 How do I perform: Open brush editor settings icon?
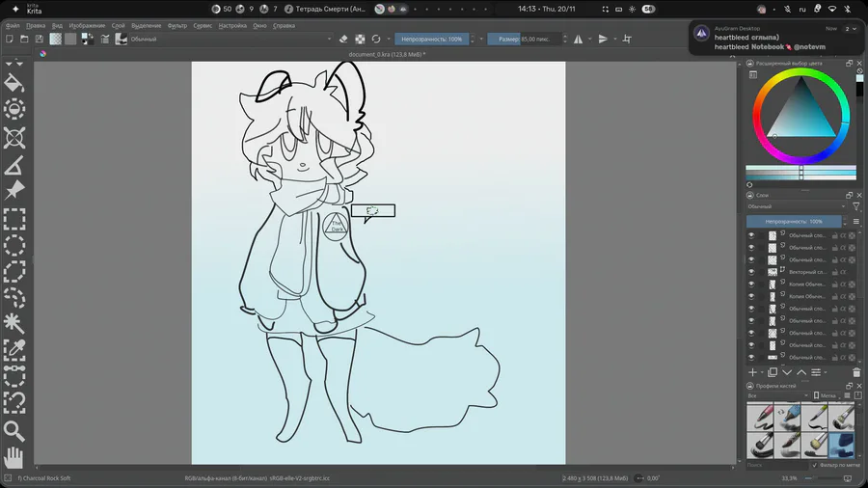pyautogui.click(x=104, y=39)
